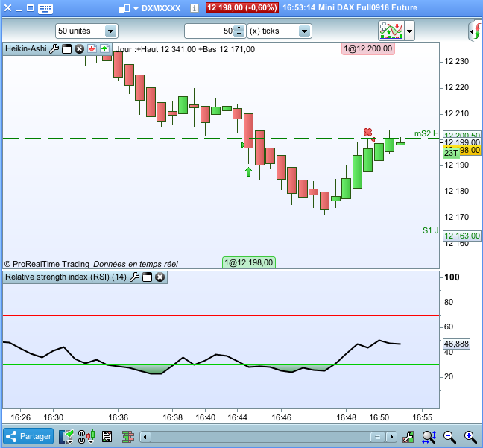Viewport: 483px width, 448px height.
Task: Select the sell order label 1@12 200,00
Action: click(367, 48)
